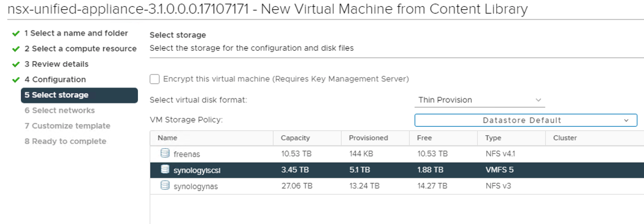
Task: Enable Encrypt this virtual machine checkbox
Action: click(155, 79)
